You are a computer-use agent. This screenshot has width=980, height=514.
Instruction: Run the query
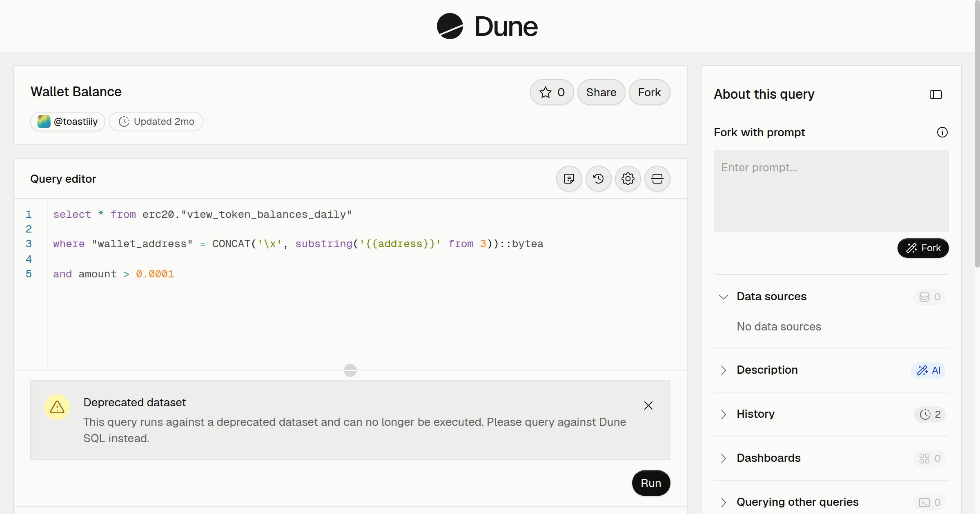pyautogui.click(x=651, y=483)
